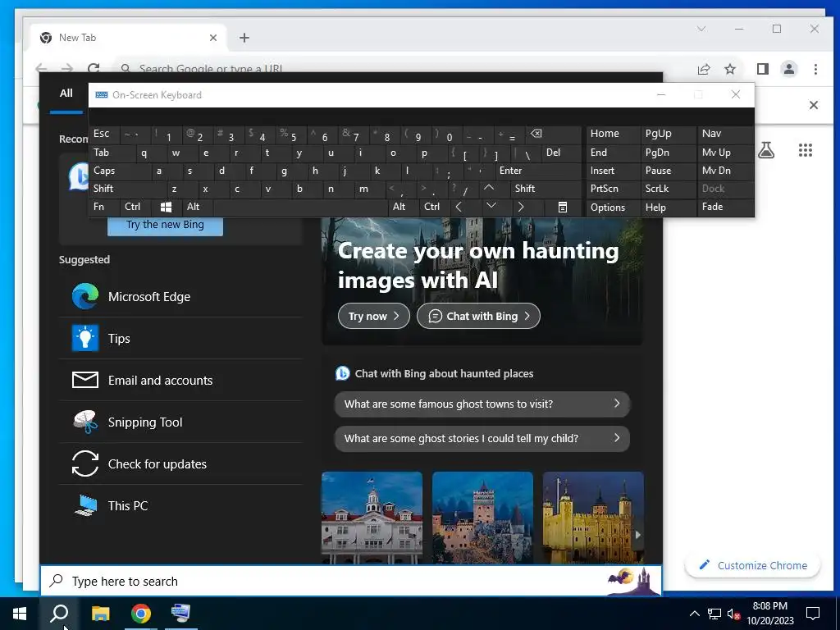Screen dimensions: 840x630
Task: Open the Google apps grid icon
Action: point(806,150)
